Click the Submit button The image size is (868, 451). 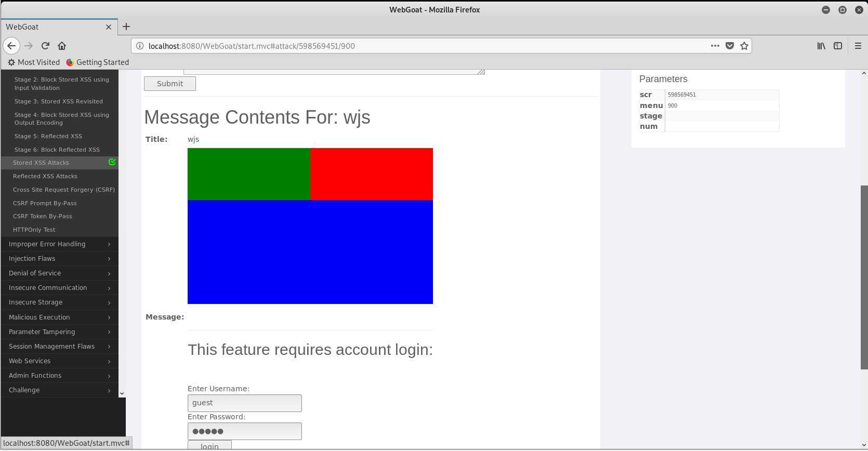[170, 84]
